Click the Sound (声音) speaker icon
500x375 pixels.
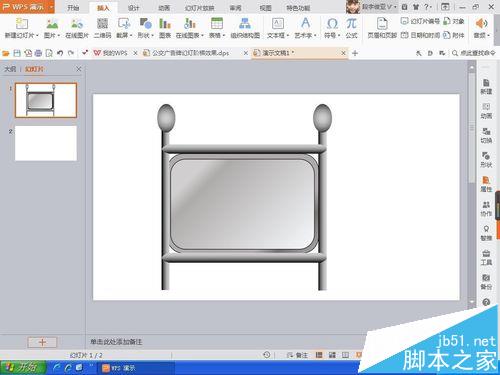click(481, 24)
